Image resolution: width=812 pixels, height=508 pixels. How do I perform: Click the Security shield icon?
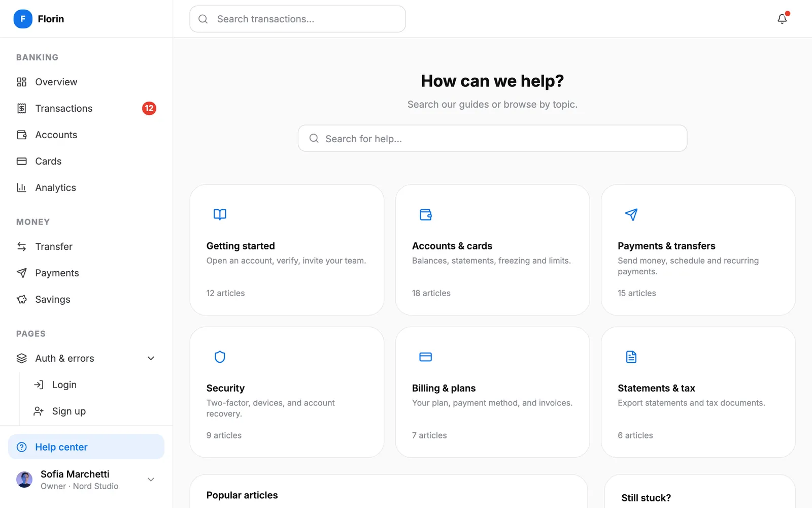pyautogui.click(x=220, y=357)
